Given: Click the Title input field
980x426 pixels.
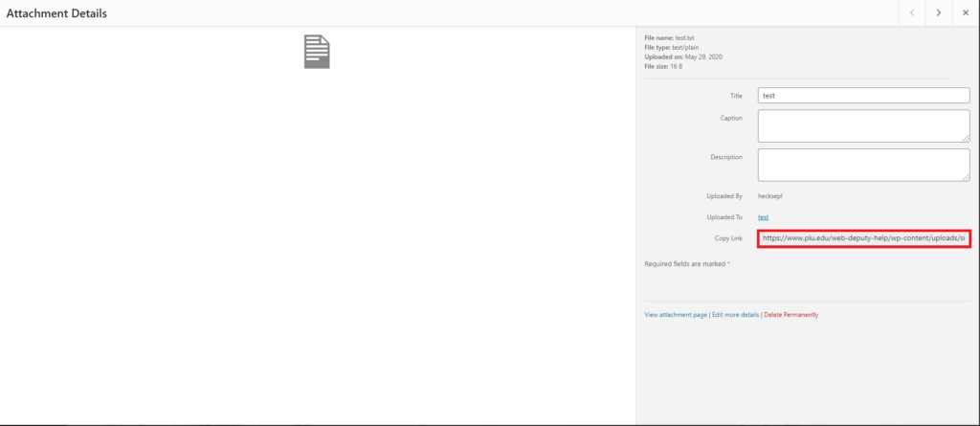Looking at the screenshot, I should click(x=863, y=96).
